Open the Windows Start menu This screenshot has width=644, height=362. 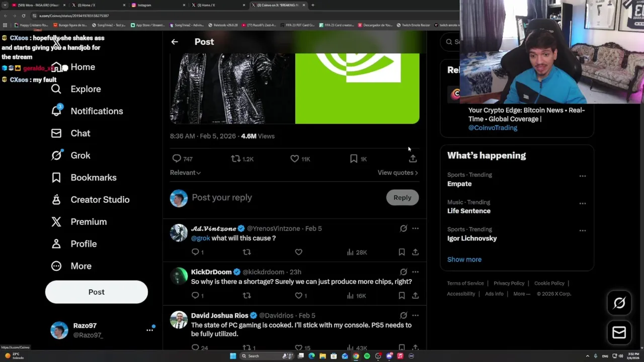click(x=233, y=356)
